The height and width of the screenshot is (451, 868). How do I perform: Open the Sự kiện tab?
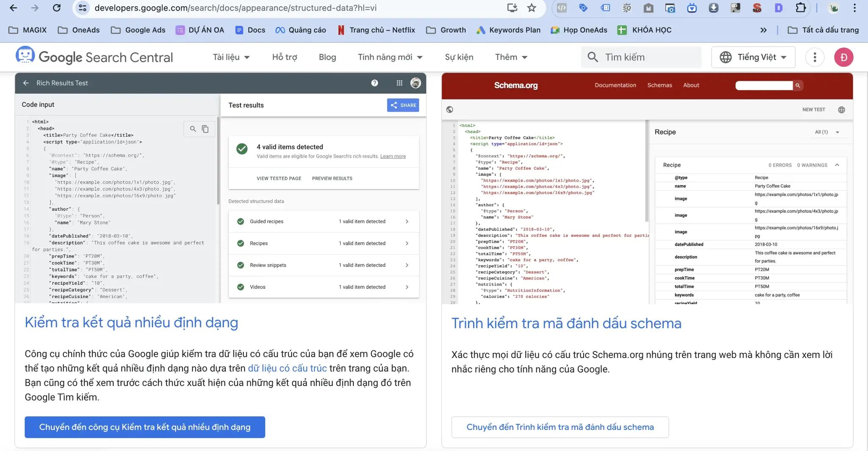459,57
